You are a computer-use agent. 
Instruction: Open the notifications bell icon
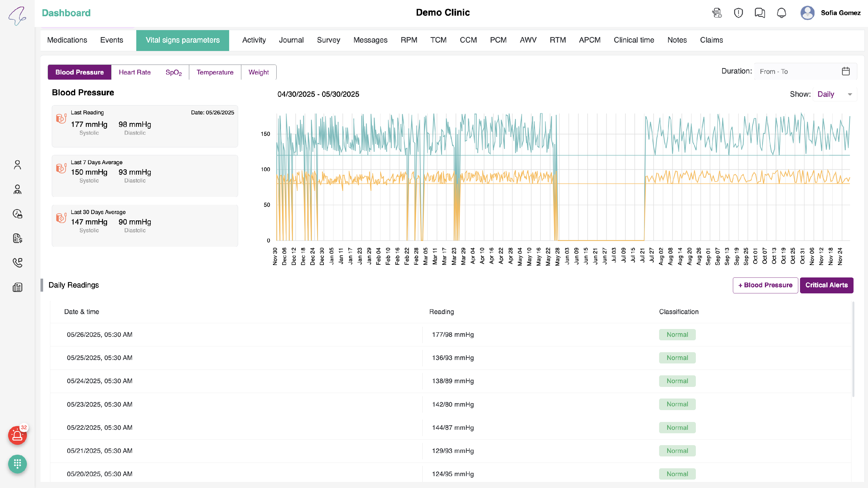click(781, 13)
